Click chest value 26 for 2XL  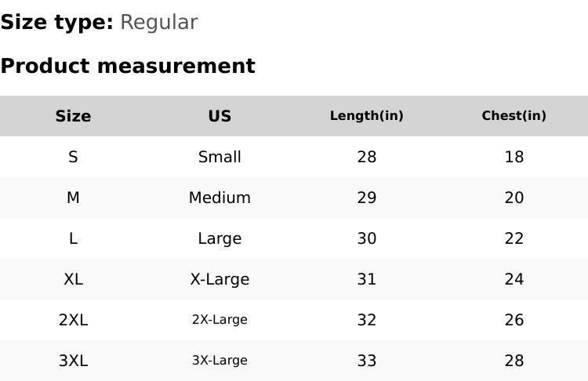514,320
